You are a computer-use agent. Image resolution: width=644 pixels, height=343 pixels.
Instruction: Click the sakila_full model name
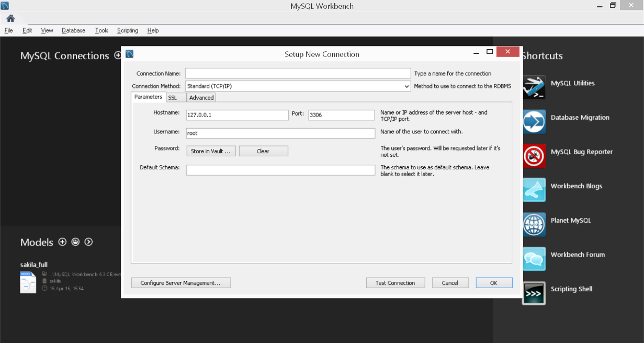(34, 265)
